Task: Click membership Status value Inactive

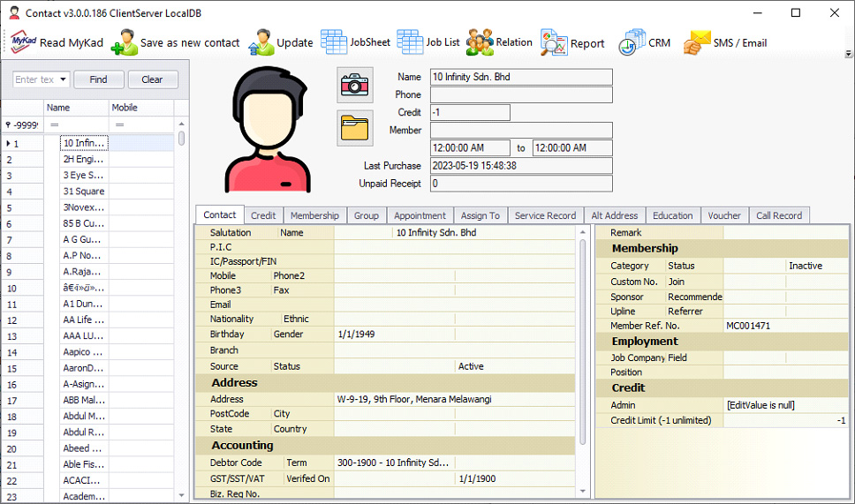Action: [817, 266]
